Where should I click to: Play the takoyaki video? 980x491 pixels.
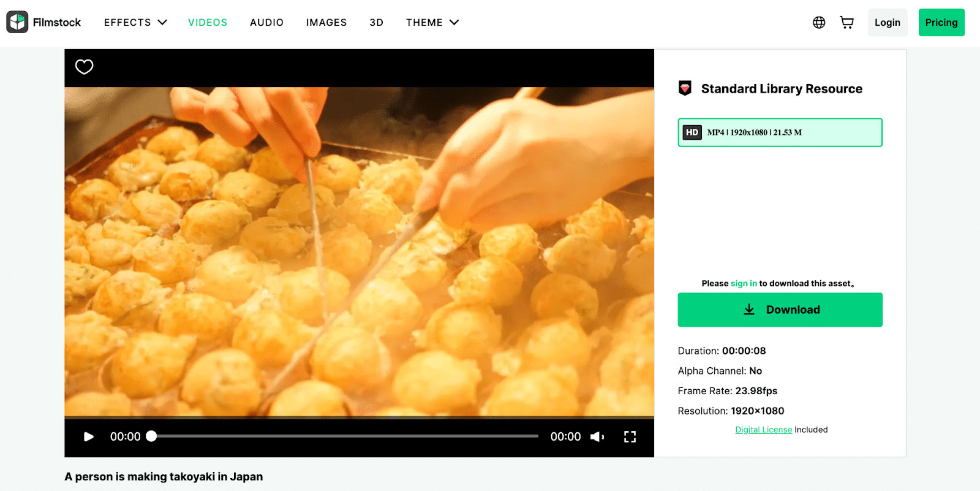pyautogui.click(x=89, y=436)
